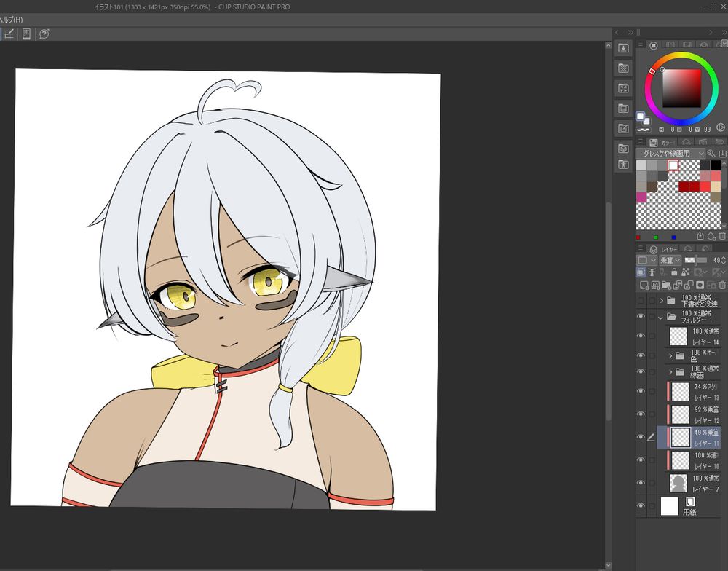
Task: Click add color to color set icon
Action: [x=711, y=236]
